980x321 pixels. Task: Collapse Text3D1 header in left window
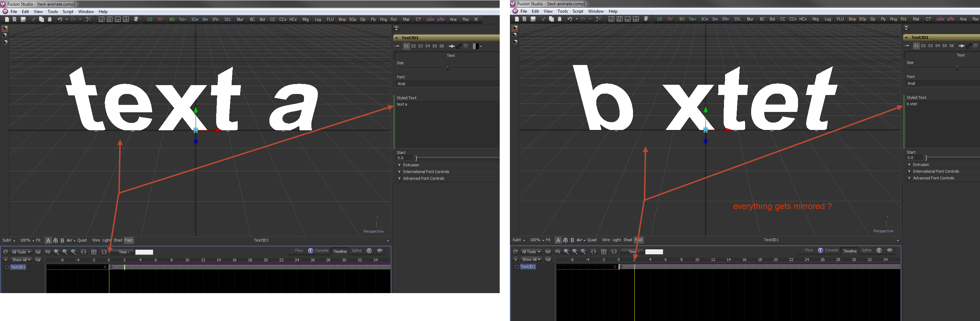coord(396,38)
